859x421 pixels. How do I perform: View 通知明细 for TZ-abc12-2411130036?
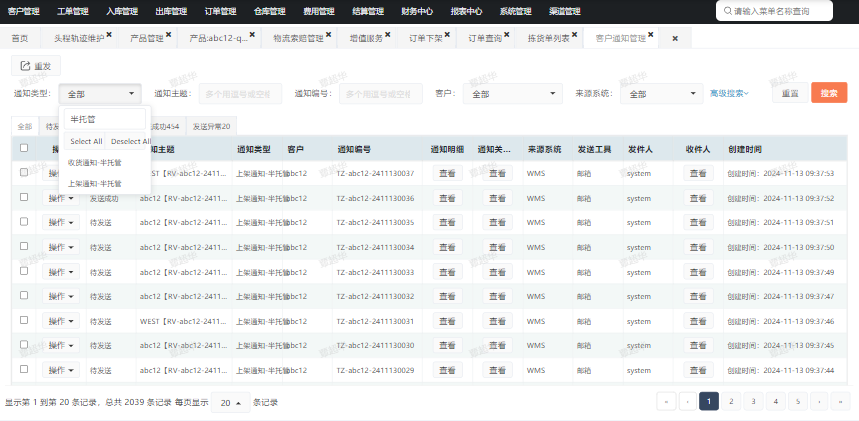tap(448, 198)
